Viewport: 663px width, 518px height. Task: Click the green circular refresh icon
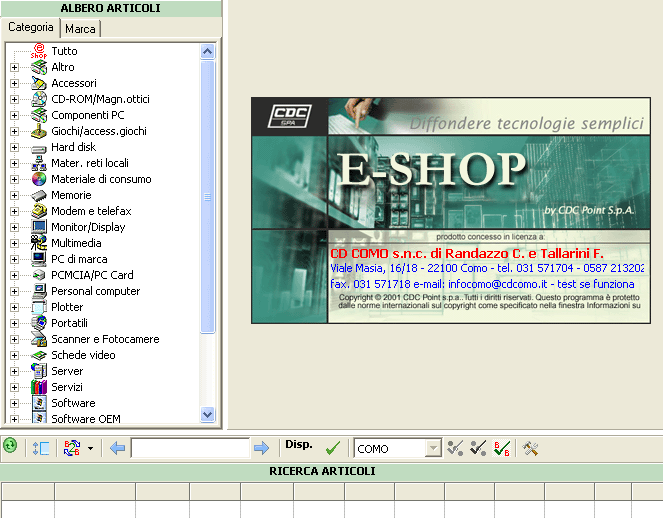coord(10,446)
